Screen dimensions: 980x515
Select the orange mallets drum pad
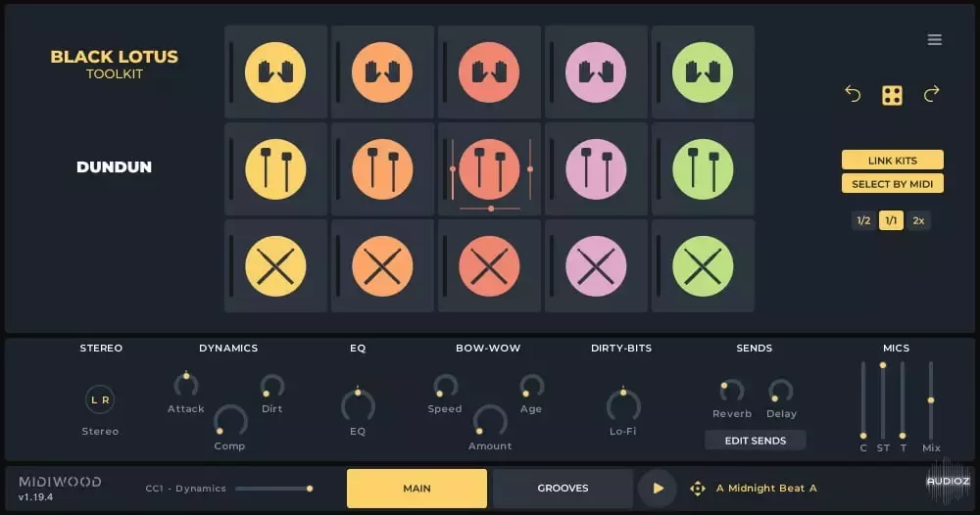pyautogui.click(x=382, y=168)
